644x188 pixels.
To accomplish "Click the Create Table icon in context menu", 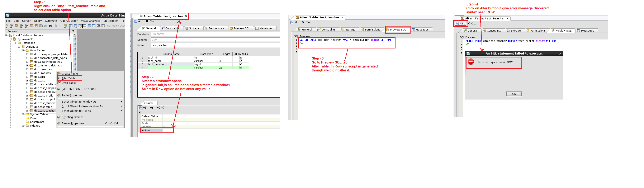I will coord(59,74).
